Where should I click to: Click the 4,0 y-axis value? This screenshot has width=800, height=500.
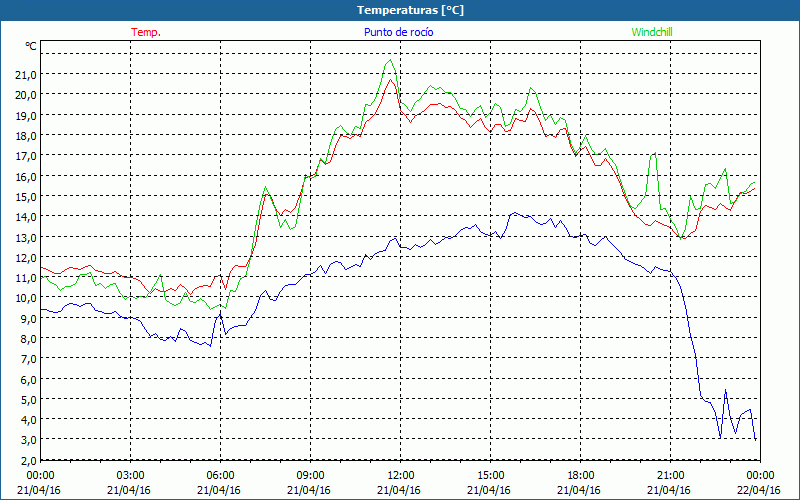pos(29,419)
